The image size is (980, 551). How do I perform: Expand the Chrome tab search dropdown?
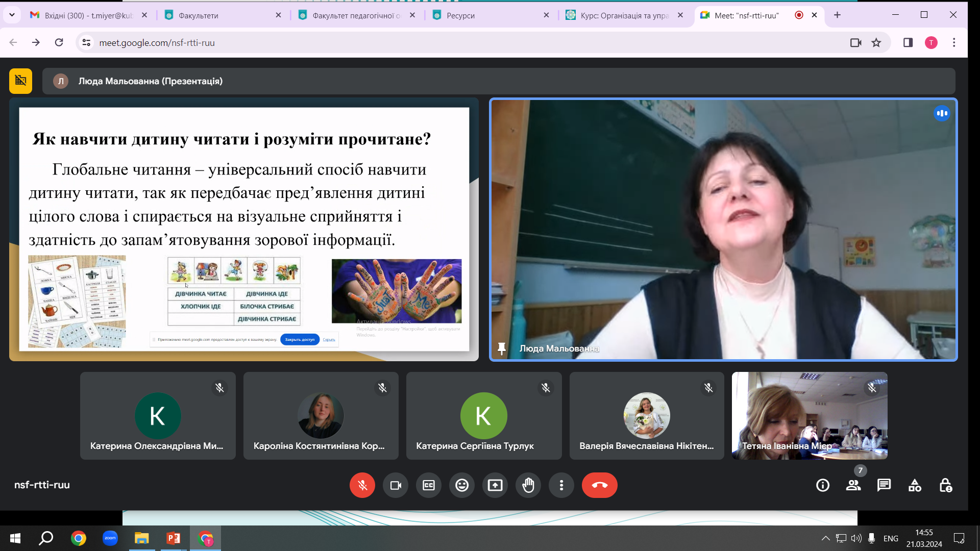tap(12, 15)
